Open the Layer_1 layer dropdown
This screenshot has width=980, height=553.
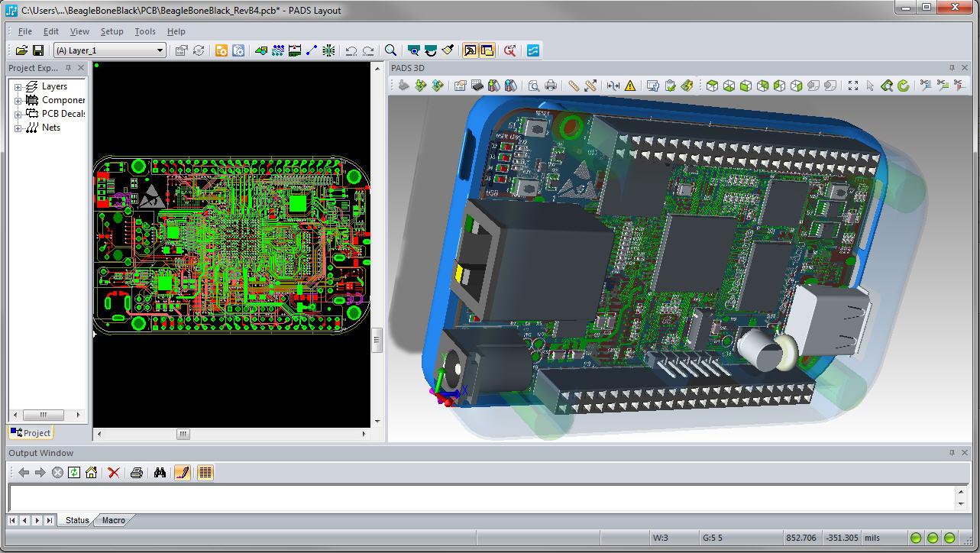pyautogui.click(x=159, y=50)
